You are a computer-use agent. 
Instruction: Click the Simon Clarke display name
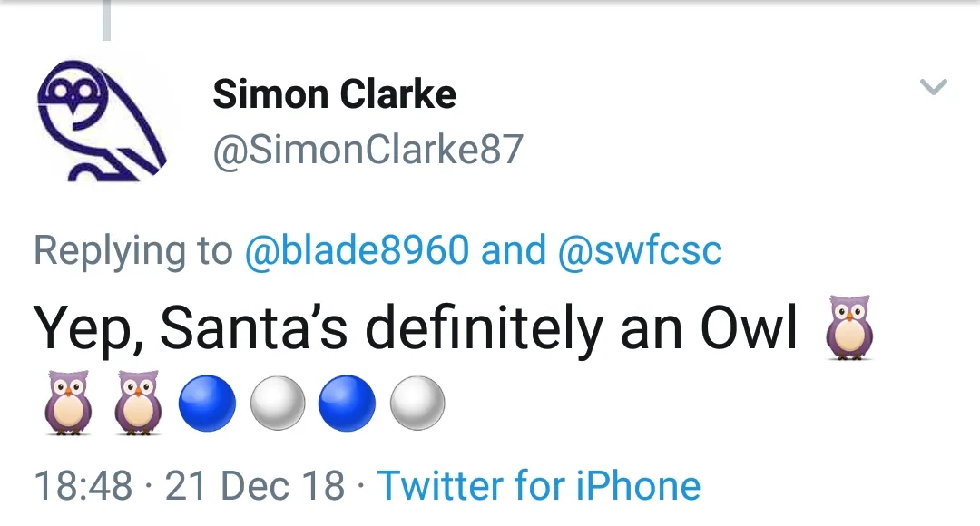334,94
